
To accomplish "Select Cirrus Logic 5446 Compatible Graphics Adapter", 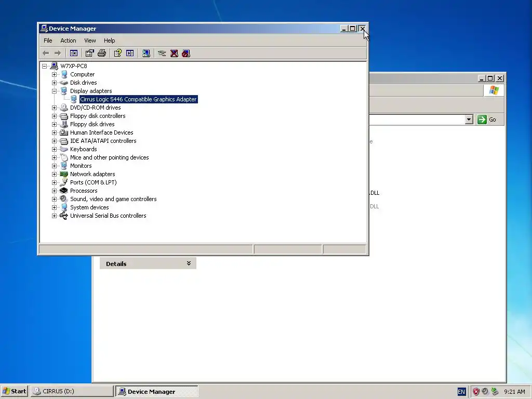I will tap(138, 99).
